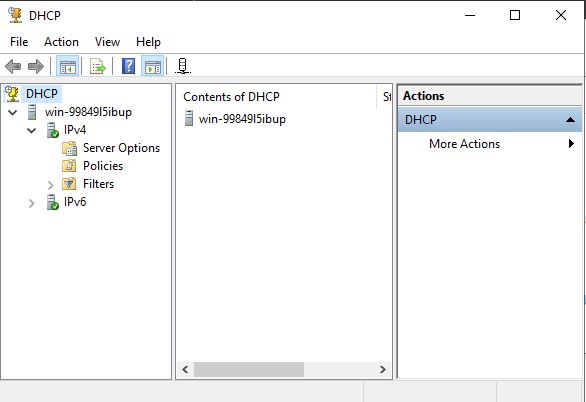Collapse the IPv4 tree node

point(32,130)
